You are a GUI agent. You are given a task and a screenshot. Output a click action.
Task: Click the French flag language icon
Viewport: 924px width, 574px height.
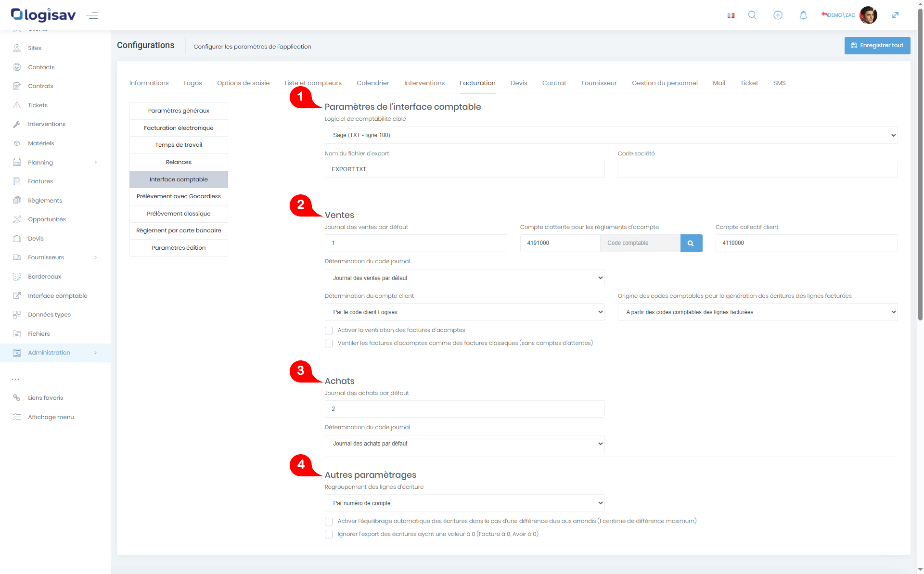(x=731, y=15)
